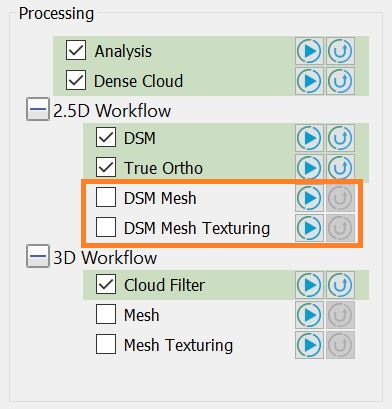The width and height of the screenshot is (392, 409).
Task: Toggle the Dense Cloud checkbox
Action: coord(76,80)
